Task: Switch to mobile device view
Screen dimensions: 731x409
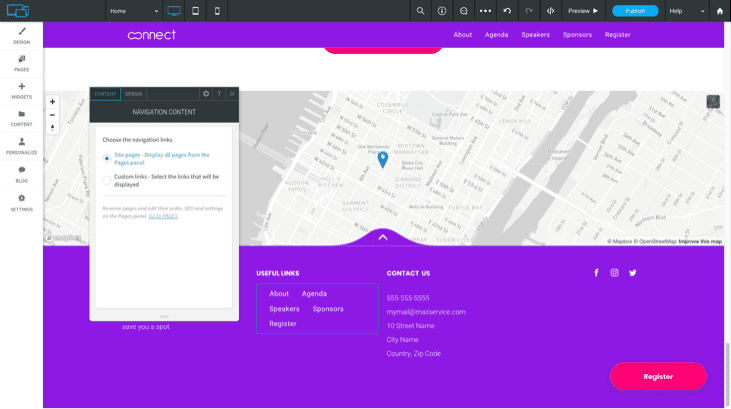Action: [x=217, y=11]
